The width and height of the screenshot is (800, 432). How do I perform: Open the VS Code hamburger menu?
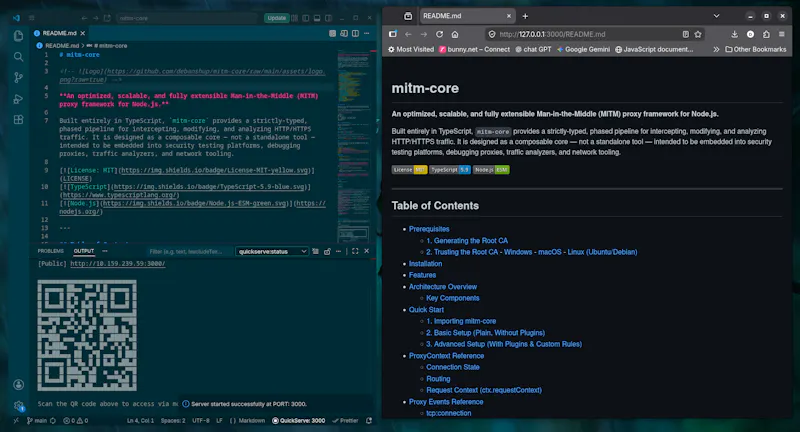point(32,18)
